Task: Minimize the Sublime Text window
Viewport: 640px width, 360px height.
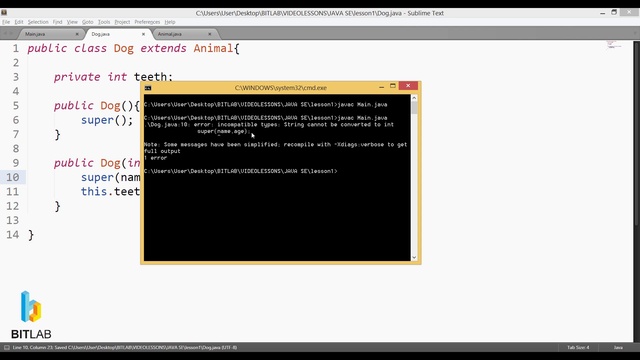Action: tap(602, 13)
